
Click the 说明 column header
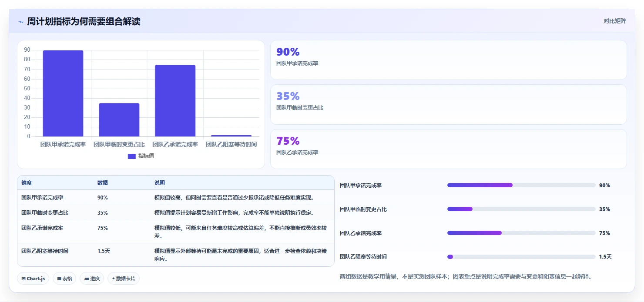[160, 183]
